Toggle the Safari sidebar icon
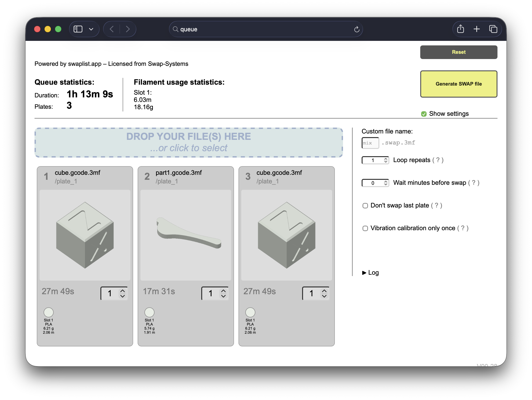Screen dimensions: 532x400 point(78,29)
